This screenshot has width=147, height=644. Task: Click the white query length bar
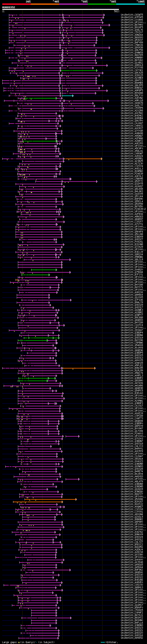tap(61, 9)
